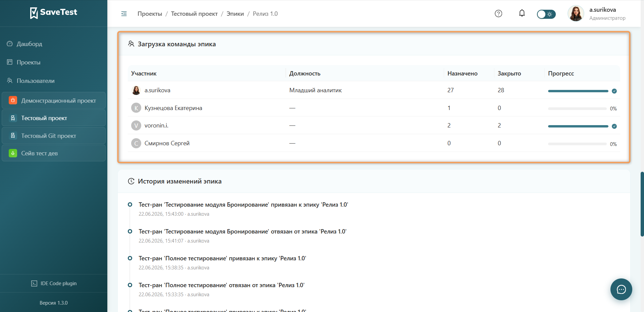
Task: Go to Эпики breadcrumb
Action: (x=235, y=14)
